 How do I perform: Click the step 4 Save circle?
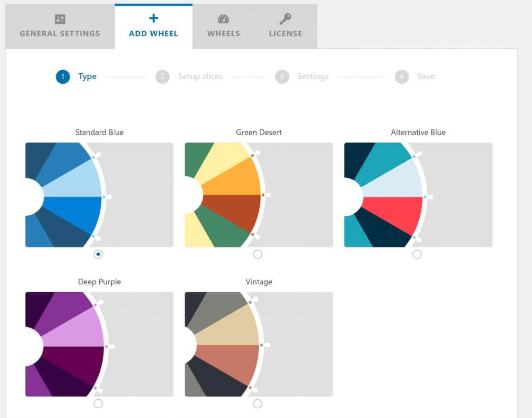click(x=402, y=76)
